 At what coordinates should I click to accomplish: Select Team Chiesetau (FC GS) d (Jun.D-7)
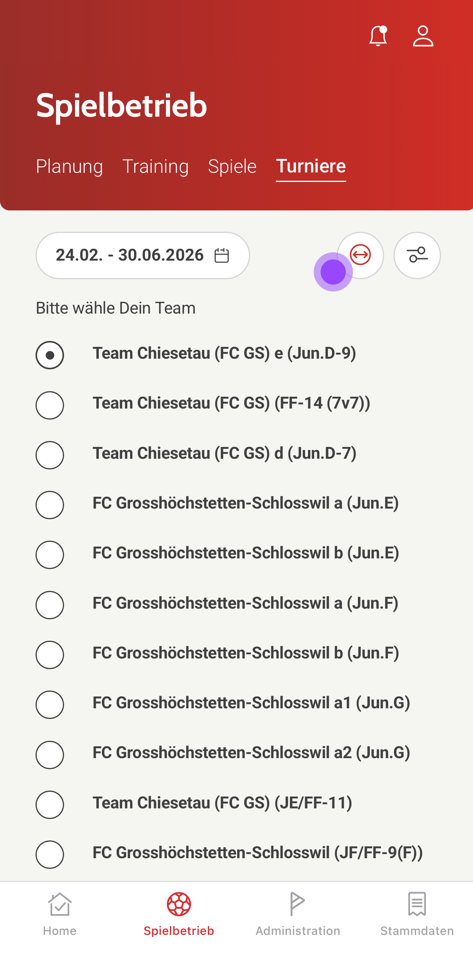50,455
